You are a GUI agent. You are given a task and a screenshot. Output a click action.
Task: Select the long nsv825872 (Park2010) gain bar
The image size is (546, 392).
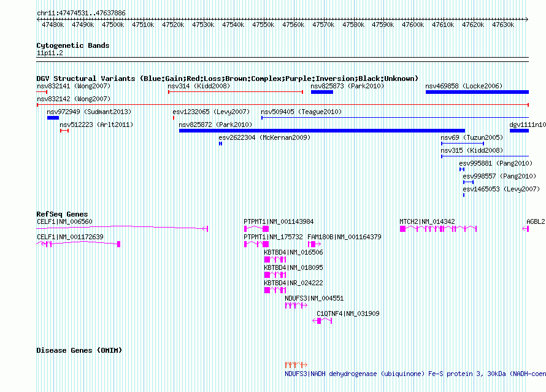tap(321, 131)
